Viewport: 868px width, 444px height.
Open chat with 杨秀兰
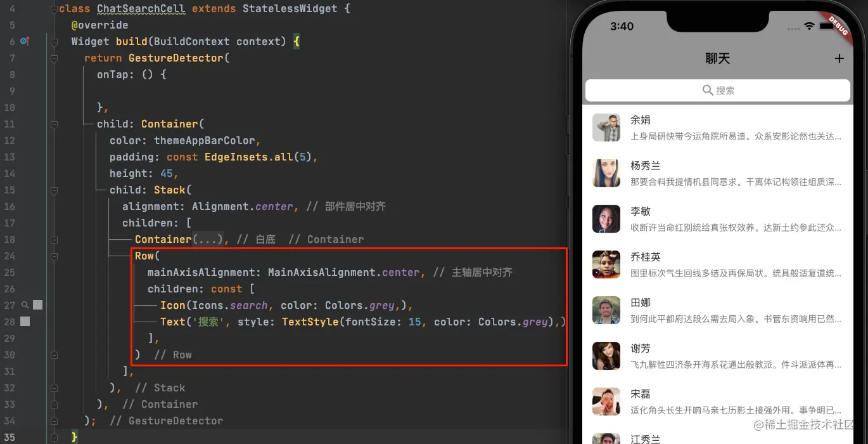click(x=718, y=173)
